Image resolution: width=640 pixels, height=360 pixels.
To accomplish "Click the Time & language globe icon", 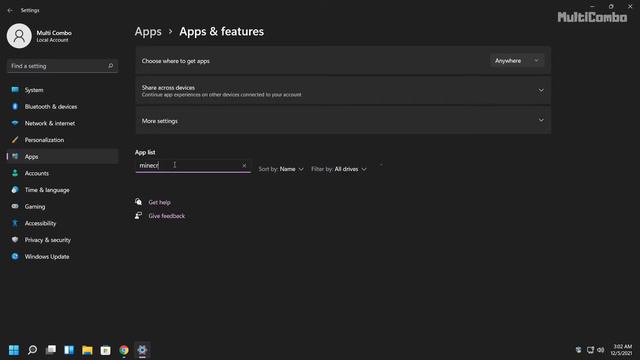I will tap(15, 190).
